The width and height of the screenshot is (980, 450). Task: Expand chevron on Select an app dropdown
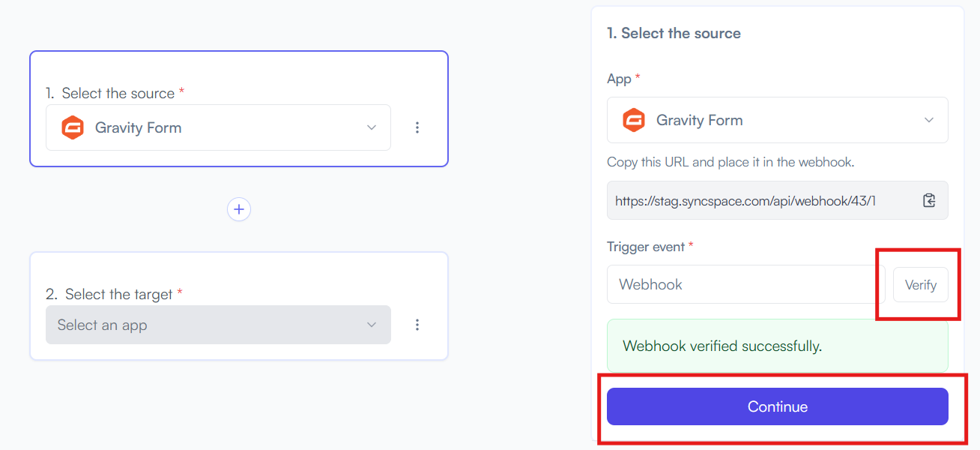pyautogui.click(x=372, y=325)
